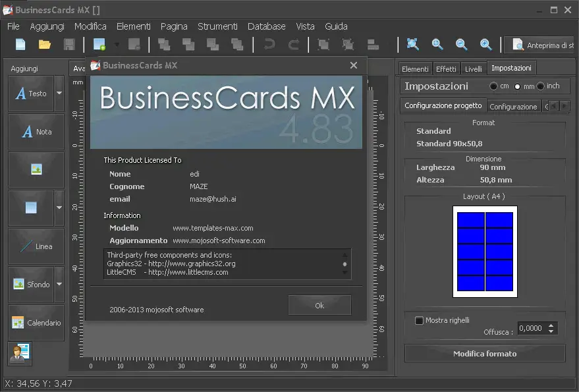
Task: Open the dropdown arrow beside add page icon
Action: (117, 45)
